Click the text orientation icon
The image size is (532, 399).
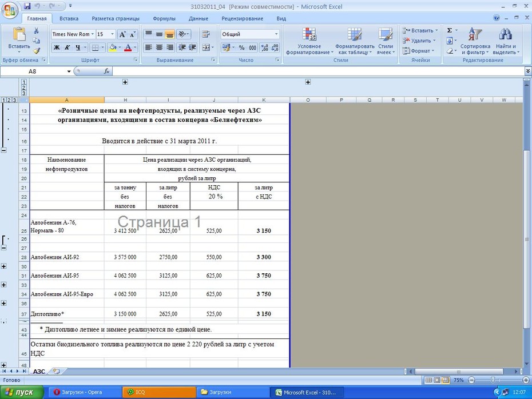[182, 34]
